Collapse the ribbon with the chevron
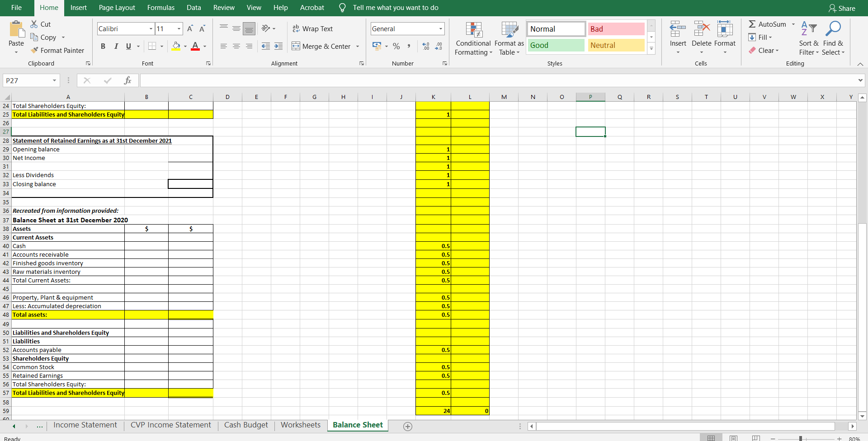Viewport: 868px width, 441px height. 860,64
